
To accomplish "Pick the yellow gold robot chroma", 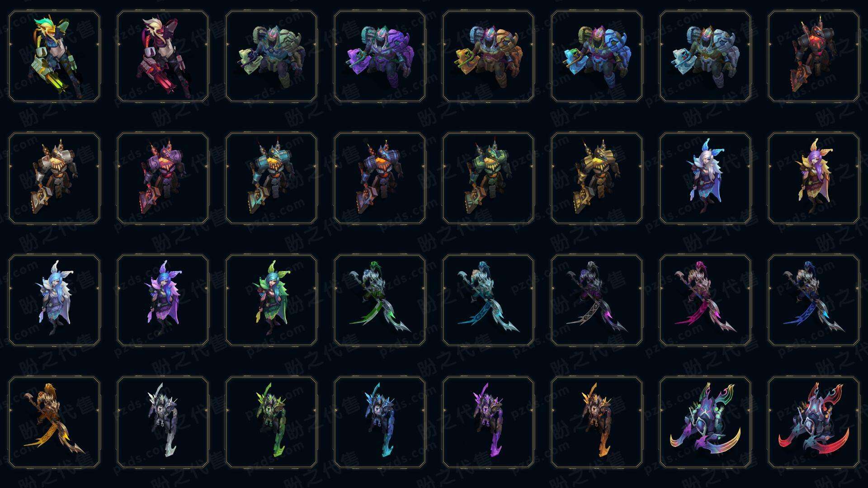I will [597, 178].
